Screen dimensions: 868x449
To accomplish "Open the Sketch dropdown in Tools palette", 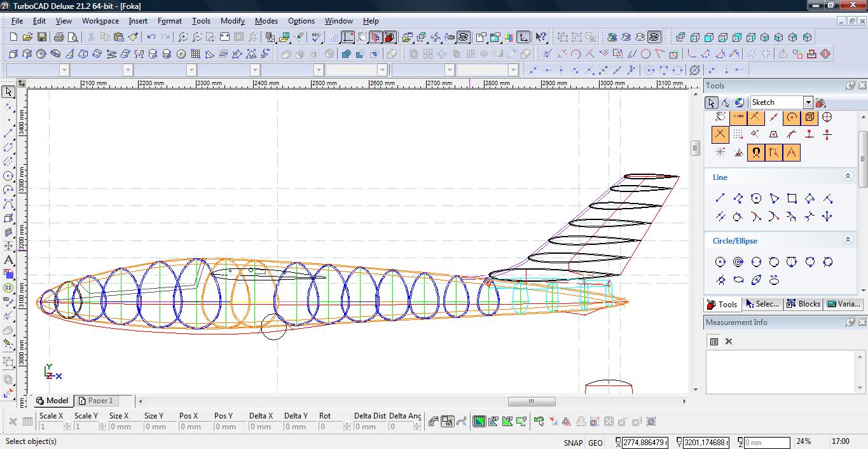I will click(808, 102).
